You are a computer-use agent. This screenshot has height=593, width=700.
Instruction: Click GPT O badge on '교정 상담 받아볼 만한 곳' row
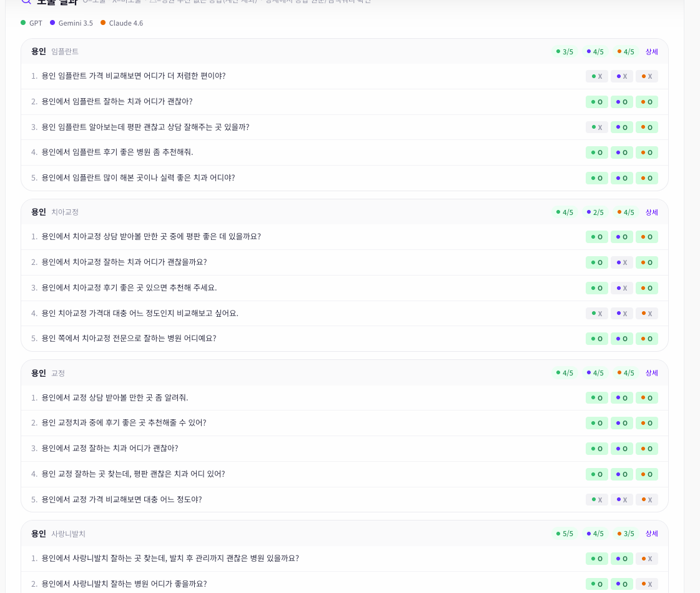tap(596, 397)
